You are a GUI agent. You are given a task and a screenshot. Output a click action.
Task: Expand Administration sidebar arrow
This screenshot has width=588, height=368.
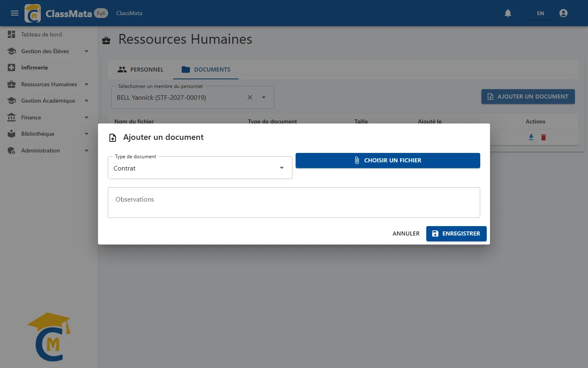(x=87, y=150)
